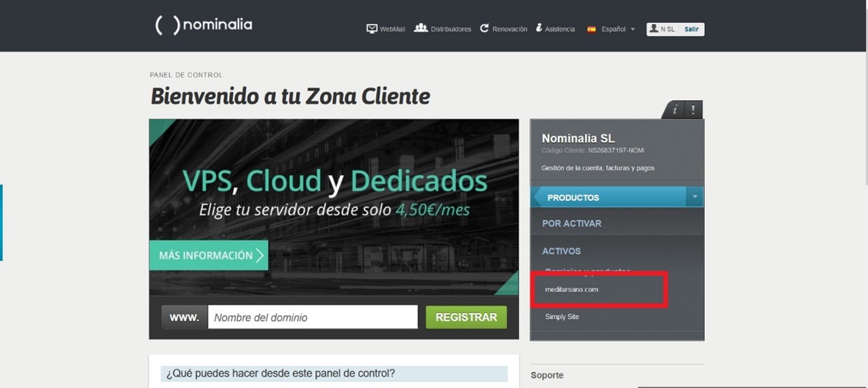Expand the Español language dropdown arrow

[x=633, y=29]
